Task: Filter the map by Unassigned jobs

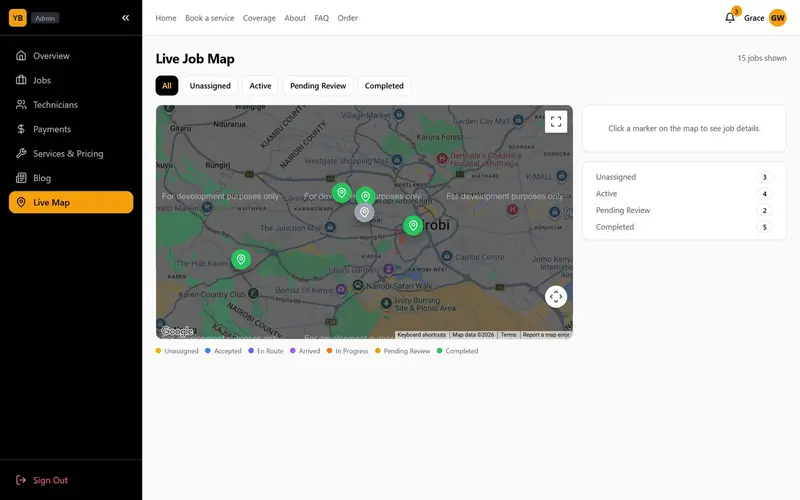Action: [210, 86]
